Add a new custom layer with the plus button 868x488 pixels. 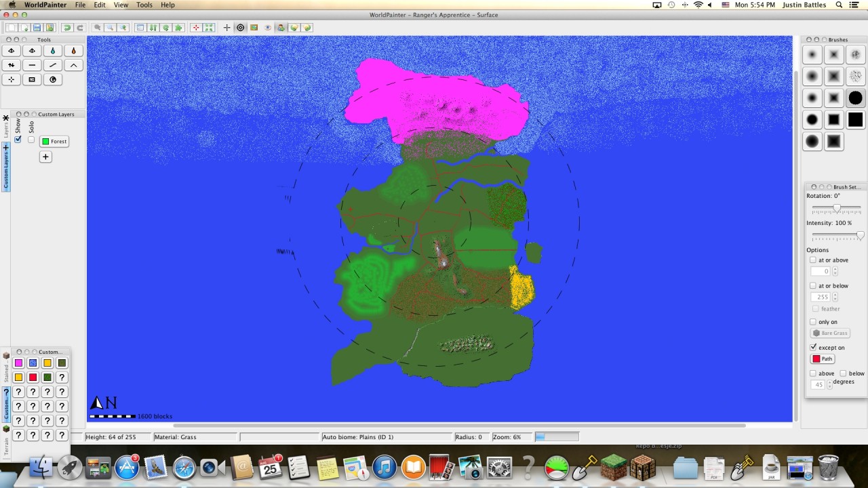point(45,157)
